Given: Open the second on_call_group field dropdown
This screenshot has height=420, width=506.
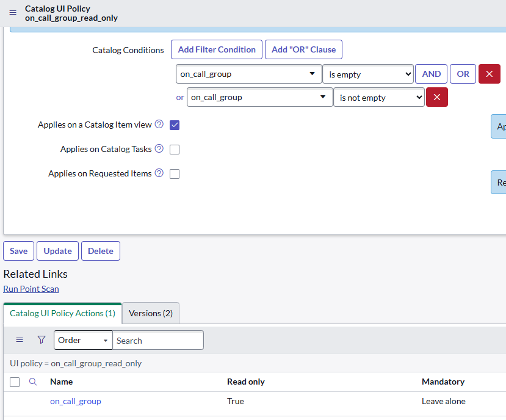Looking at the screenshot, I should [259, 97].
